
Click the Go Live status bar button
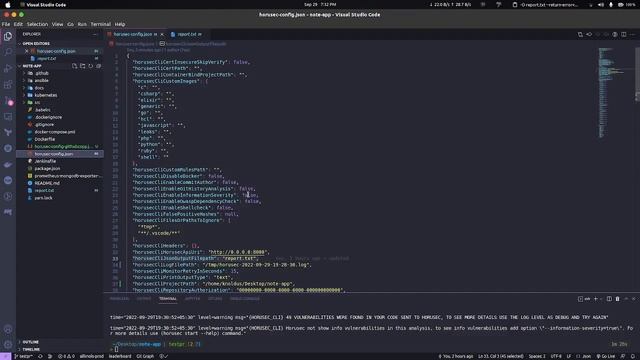[606, 356]
